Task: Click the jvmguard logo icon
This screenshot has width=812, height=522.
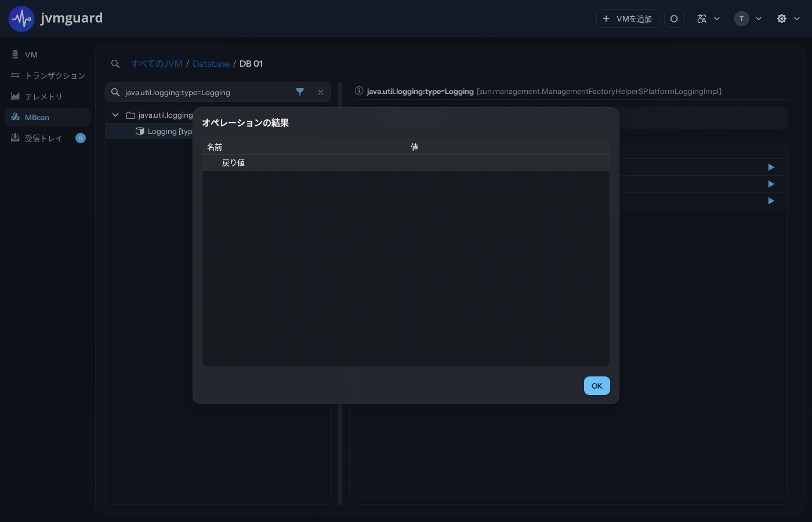Action: [x=21, y=19]
